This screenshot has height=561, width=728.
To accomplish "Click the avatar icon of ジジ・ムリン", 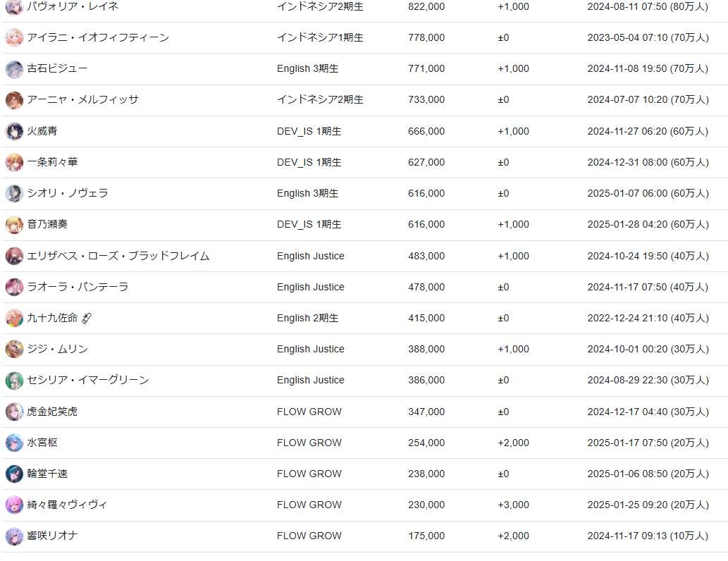I will point(14,350).
